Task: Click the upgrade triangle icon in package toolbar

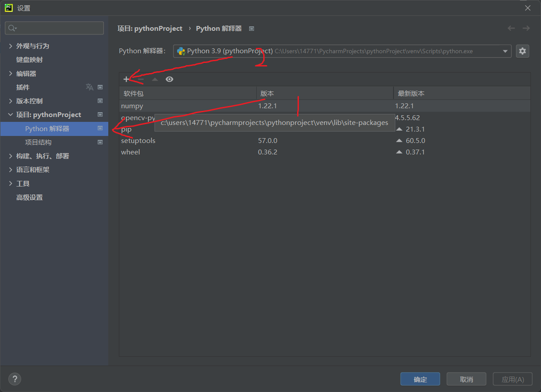Action: coord(155,79)
